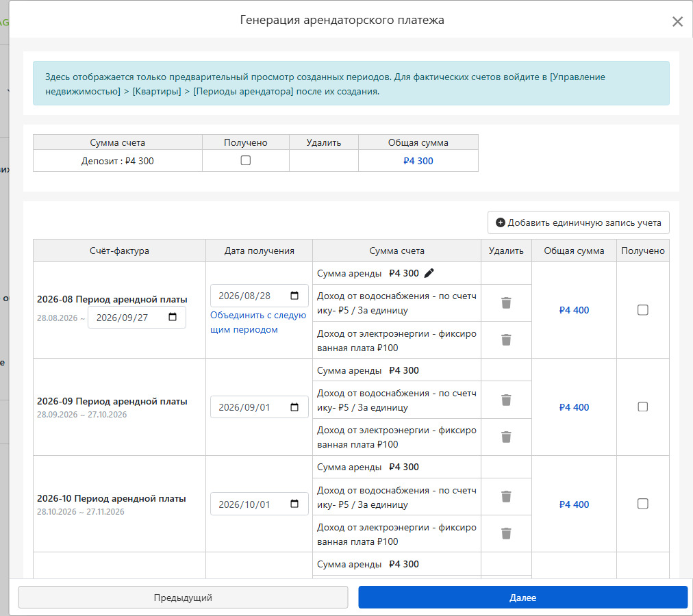Delete electricity income in 2026-10 period
Screen dimensions: 693x616
pos(506,534)
